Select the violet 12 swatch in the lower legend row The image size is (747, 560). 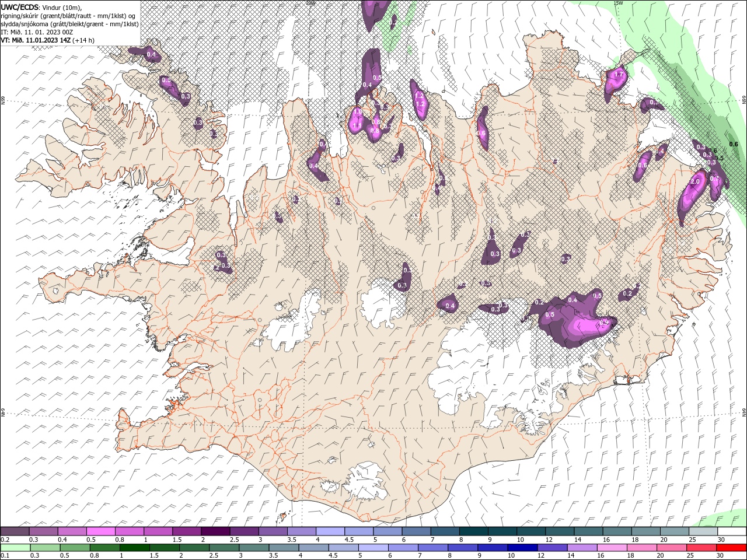tap(552, 548)
